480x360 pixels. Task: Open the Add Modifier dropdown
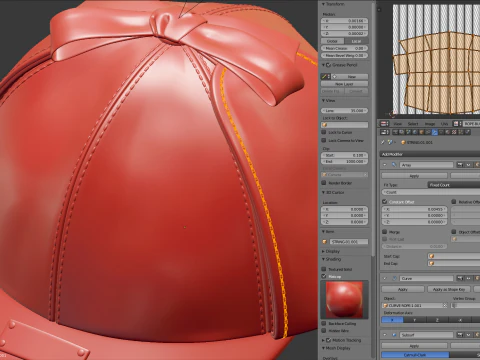point(430,154)
